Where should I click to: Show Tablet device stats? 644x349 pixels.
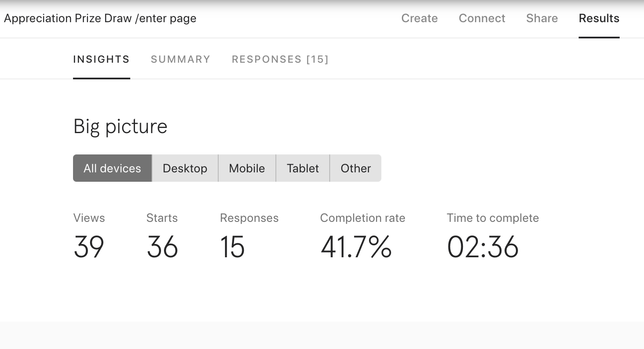pos(303,168)
